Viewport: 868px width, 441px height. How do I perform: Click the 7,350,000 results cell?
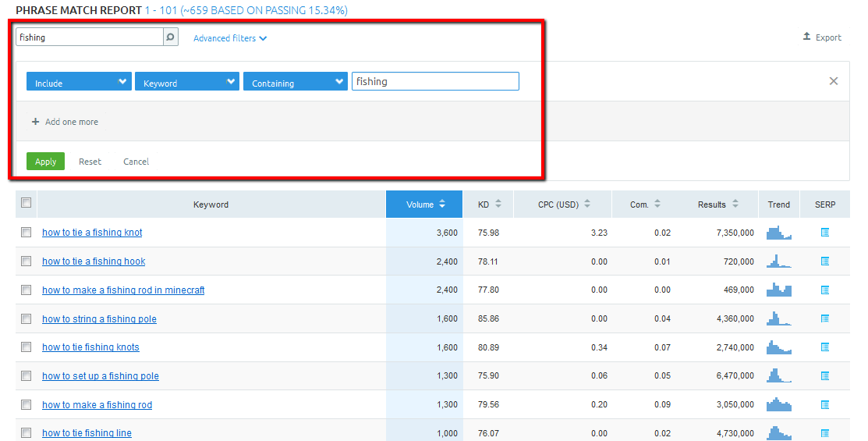(x=735, y=233)
